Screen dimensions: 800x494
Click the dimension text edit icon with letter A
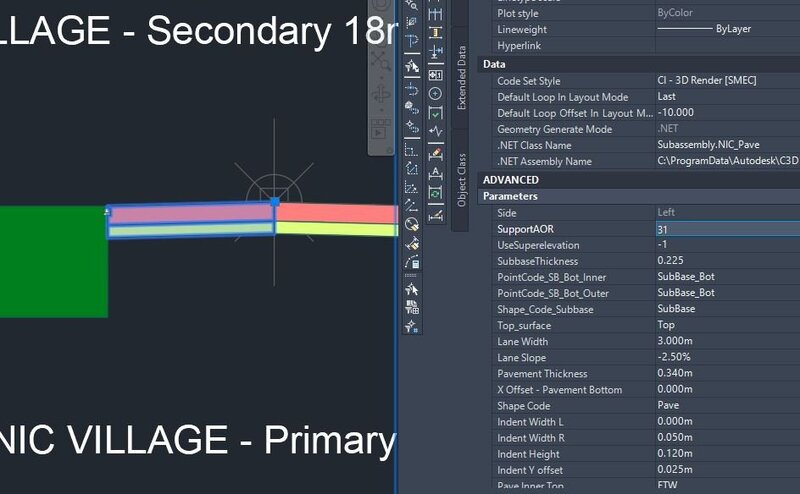(435, 174)
